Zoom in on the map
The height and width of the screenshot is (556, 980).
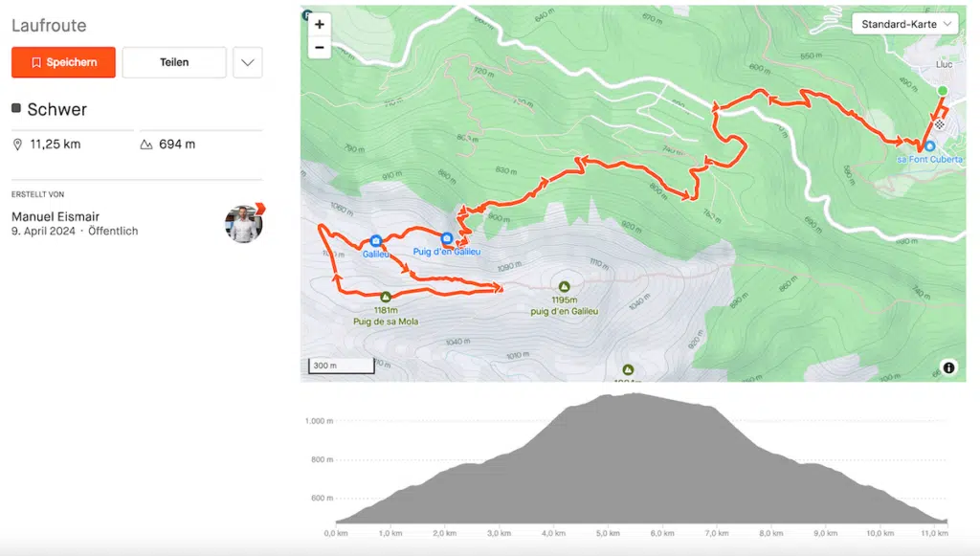click(x=319, y=24)
